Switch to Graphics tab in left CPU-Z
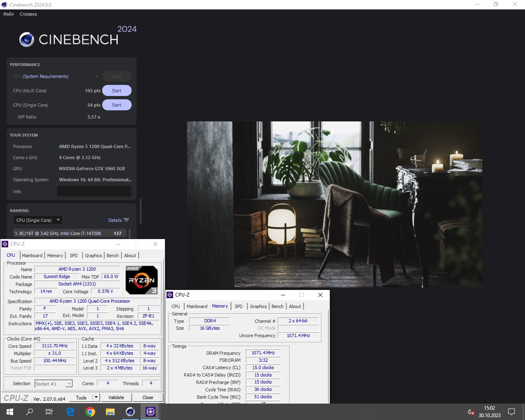This screenshot has height=420, width=525. coord(94,256)
